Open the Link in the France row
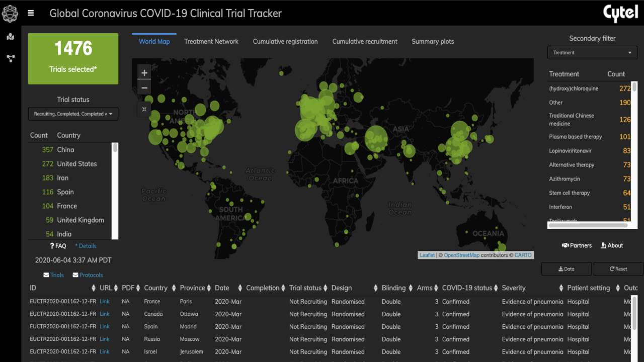Image resolution: width=644 pixels, height=362 pixels. click(104, 302)
